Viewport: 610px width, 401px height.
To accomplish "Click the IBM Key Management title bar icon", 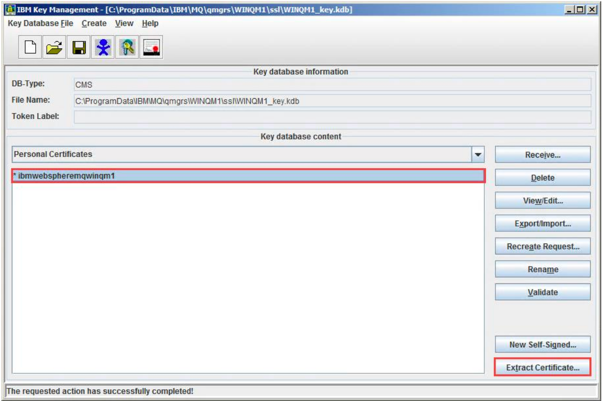I will [10, 9].
